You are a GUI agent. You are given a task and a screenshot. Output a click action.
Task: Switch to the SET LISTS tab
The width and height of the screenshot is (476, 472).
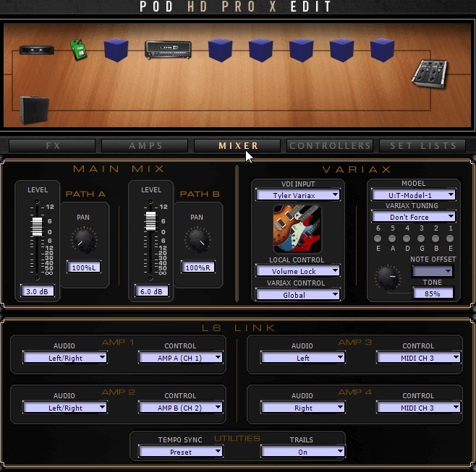click(x=422, y=145)
